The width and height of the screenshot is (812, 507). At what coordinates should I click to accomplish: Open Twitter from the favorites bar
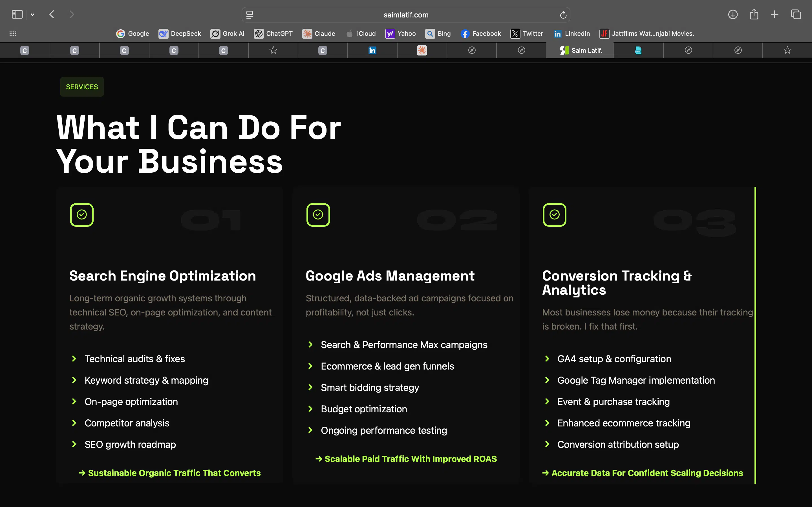tap(526, 34)
